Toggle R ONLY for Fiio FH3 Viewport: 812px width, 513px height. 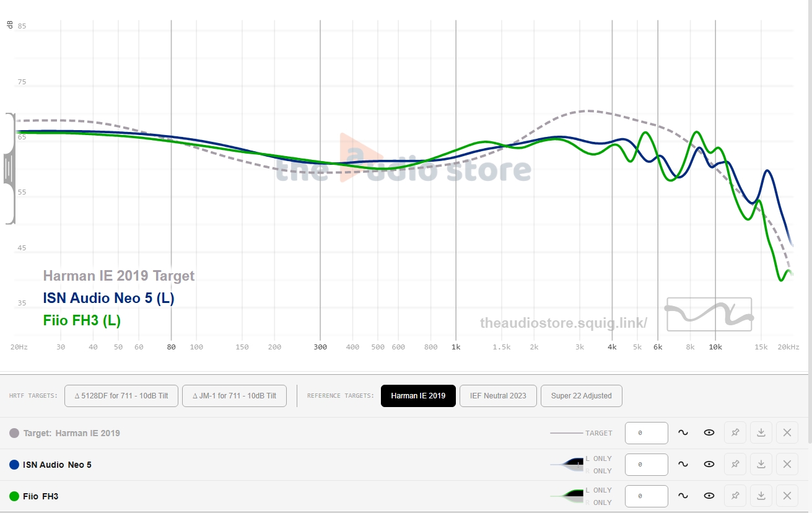pyautogui.click(x=598, y=502)
